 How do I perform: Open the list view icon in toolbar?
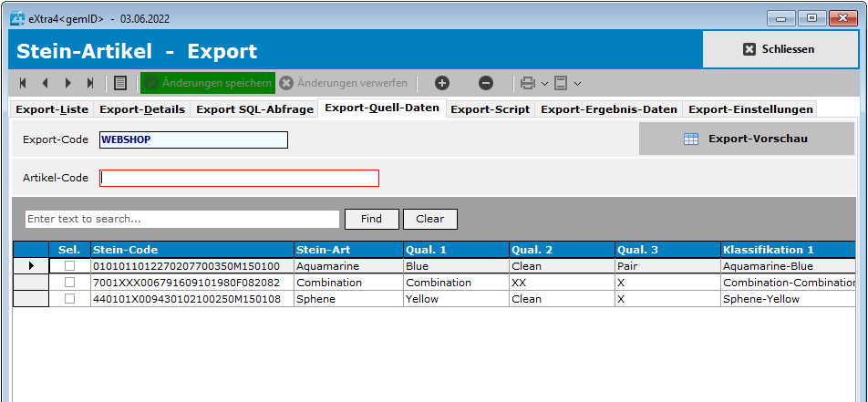[120, 83]
